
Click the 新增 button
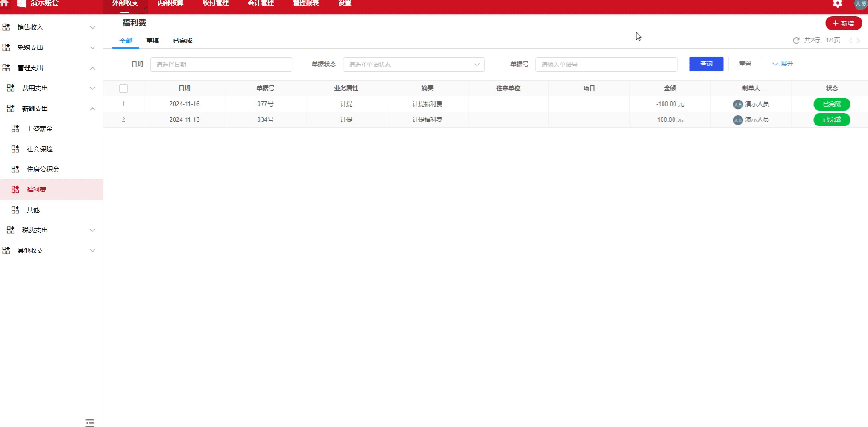coord(844,23)
